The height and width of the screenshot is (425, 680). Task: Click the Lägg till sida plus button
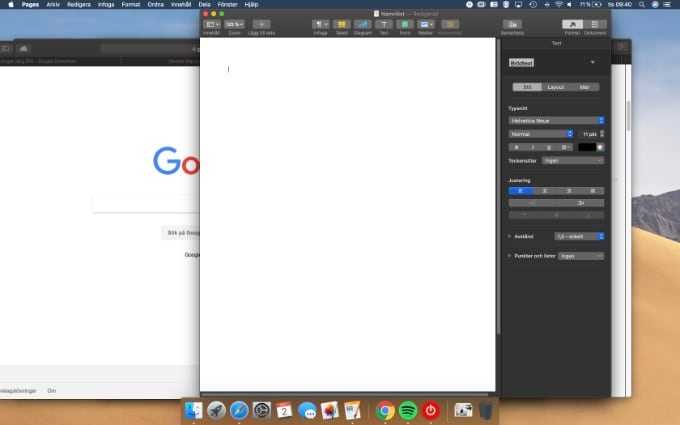point(261,24)
